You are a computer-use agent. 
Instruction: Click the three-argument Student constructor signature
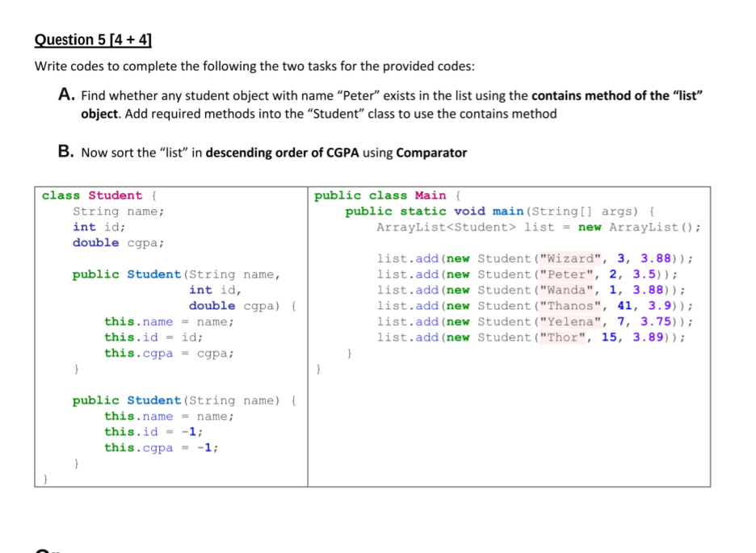click(174, 274)
